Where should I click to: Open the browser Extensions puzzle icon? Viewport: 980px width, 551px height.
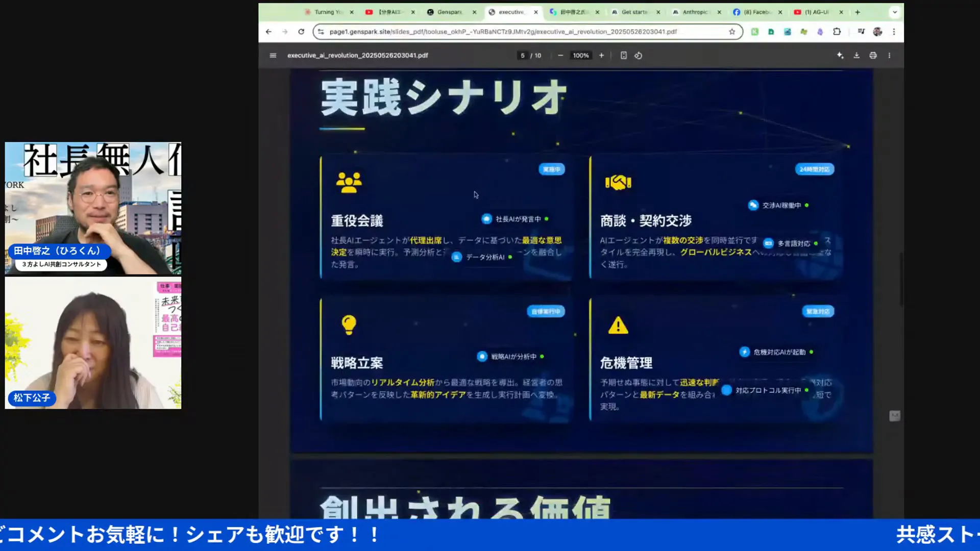[837, 32]
